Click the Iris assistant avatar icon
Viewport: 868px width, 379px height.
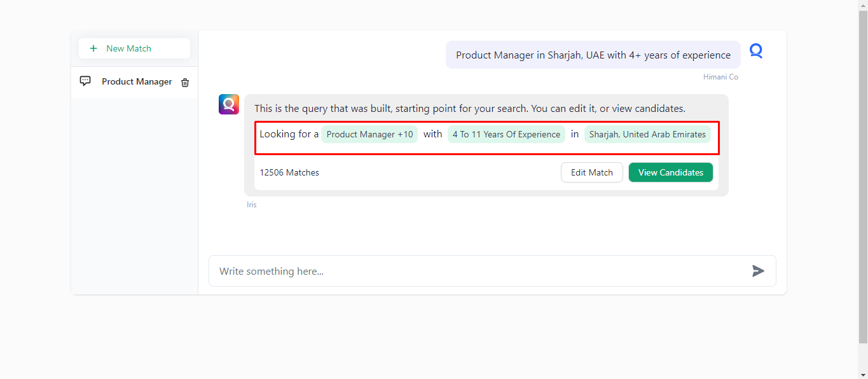click(x=229, y=104)
